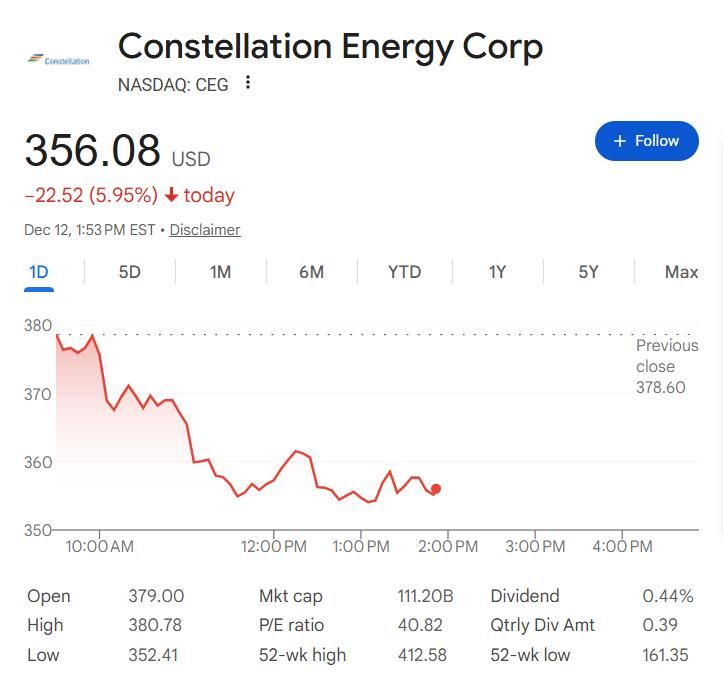
Task: Select the Max chart range tab
Action: (681, 272)
